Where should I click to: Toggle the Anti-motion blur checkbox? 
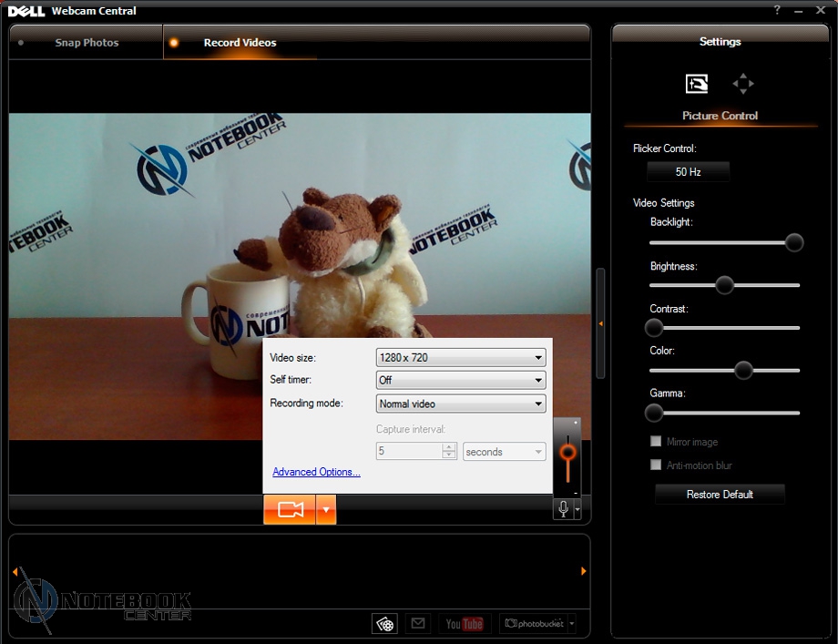coord(656,465)
